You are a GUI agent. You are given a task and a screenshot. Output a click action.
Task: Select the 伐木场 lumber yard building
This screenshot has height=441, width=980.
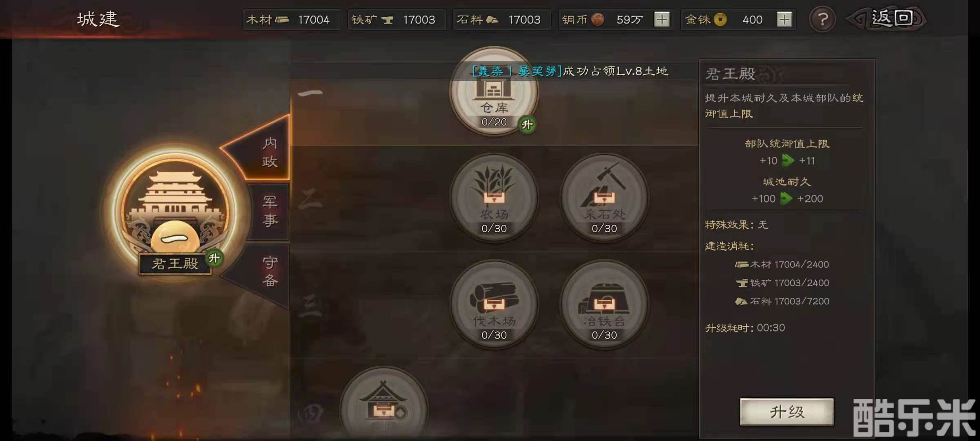tap(494, 305)
